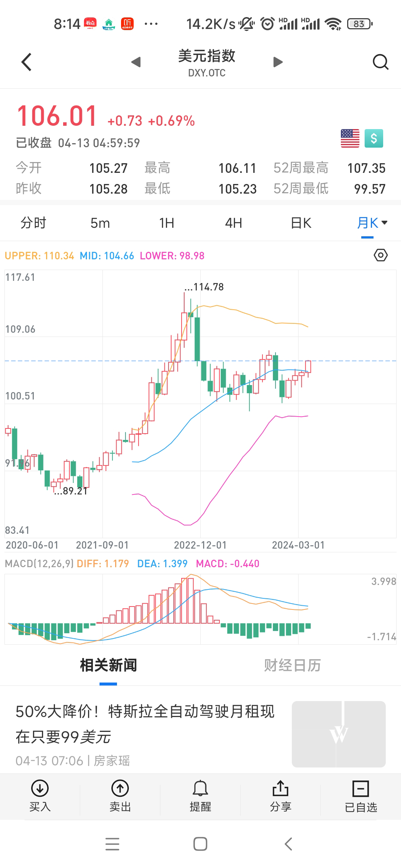Open search with magnifier icon
Image resolution: width=401 pixels, height=868 pixels.
coord(380,62)
